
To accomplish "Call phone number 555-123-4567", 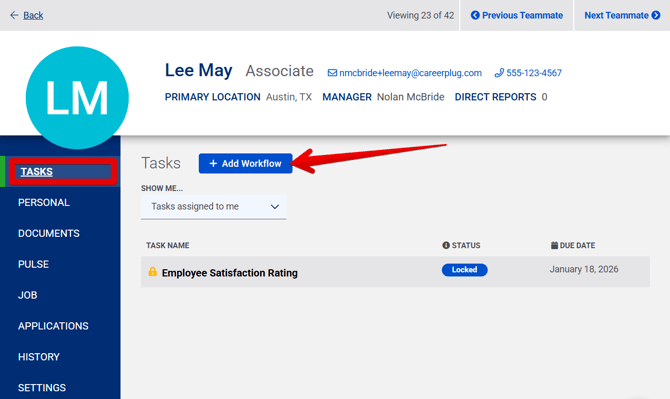I will (534, 73).
